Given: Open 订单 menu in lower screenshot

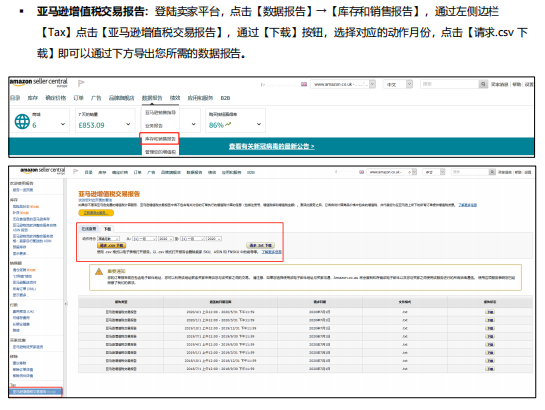Looking at the screenshot, I should pyautogui.click(x=138, y=172).
